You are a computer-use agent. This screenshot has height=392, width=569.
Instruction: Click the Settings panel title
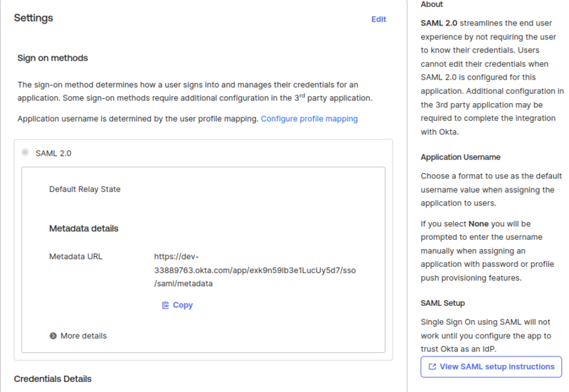point(33,18)
